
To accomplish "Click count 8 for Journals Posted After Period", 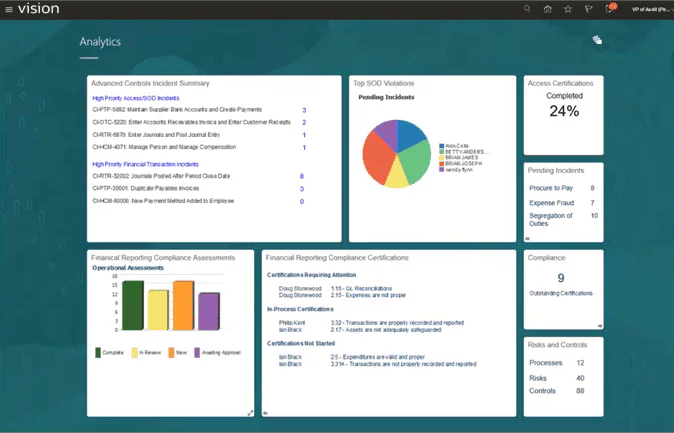I will click(x=302, y=176).
